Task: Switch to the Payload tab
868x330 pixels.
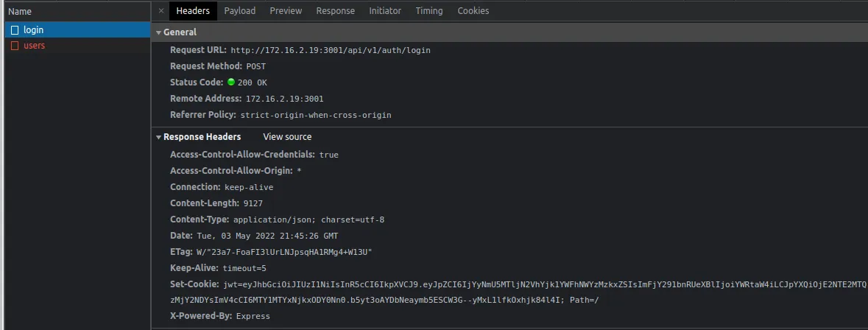Action: [240, 11]
